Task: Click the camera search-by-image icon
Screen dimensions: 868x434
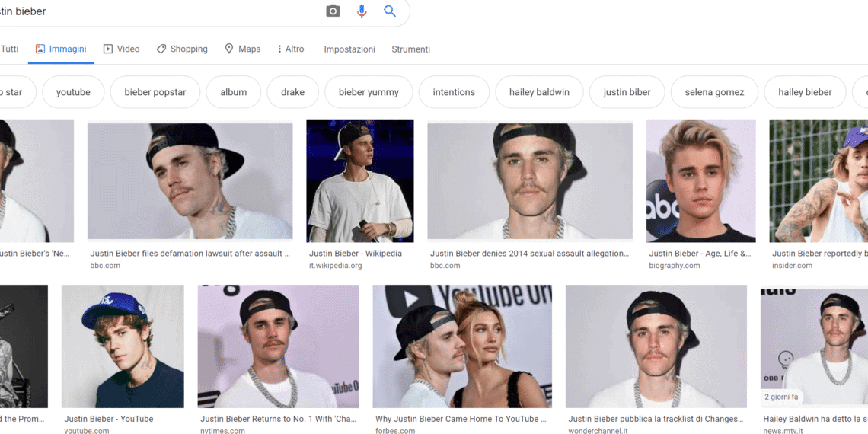Action: 333,11
